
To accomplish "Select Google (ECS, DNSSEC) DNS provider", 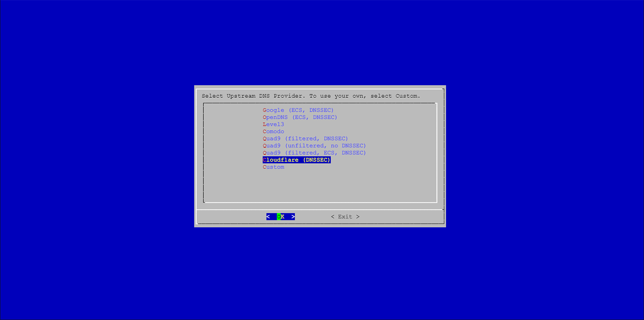I will (298, 110).
